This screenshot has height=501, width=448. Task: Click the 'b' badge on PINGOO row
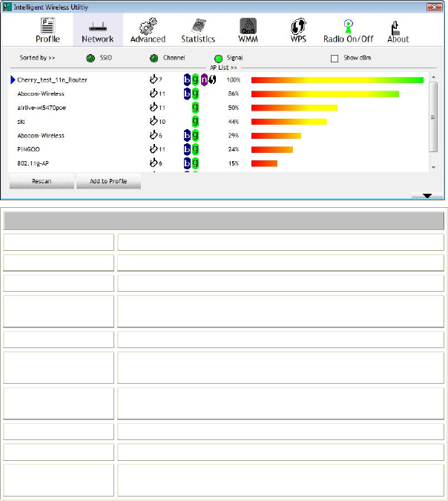click(x=187, y=149)
